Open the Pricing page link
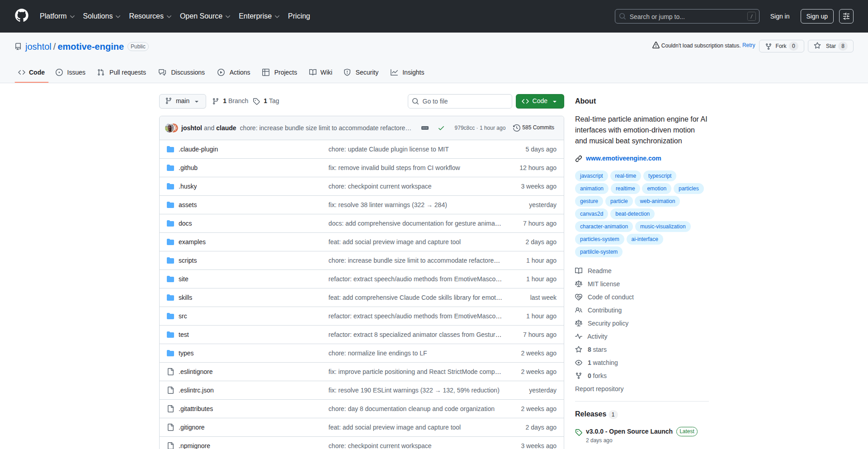 [x=299, y=16]
